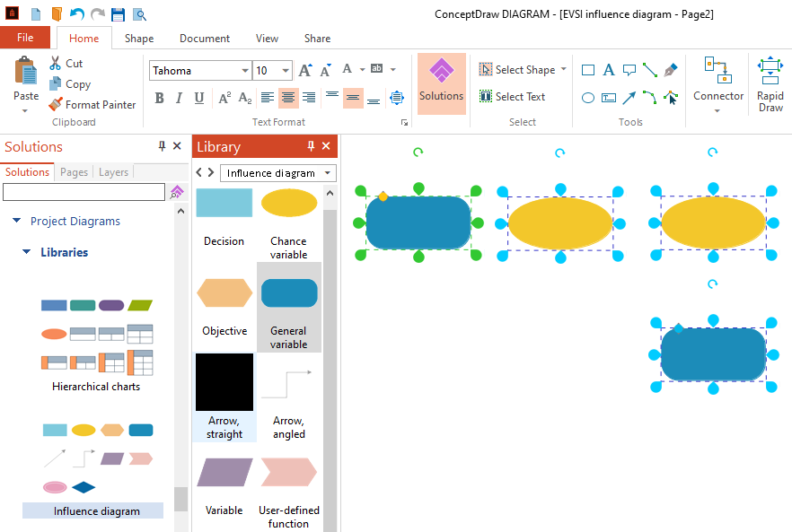The width and height of the screenshot is (792, 532).
Task: Click the Select Text button
Action: click(x=512, y=96)
